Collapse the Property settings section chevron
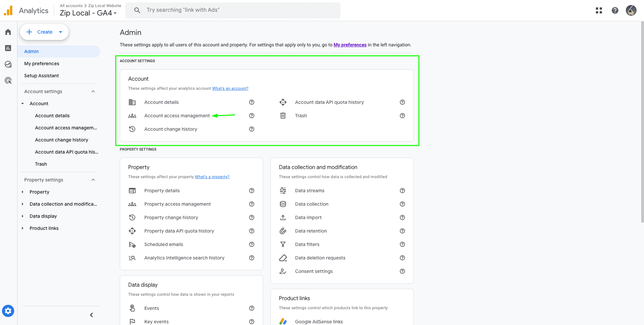644x325 pixels. click(x=93, y=180)
